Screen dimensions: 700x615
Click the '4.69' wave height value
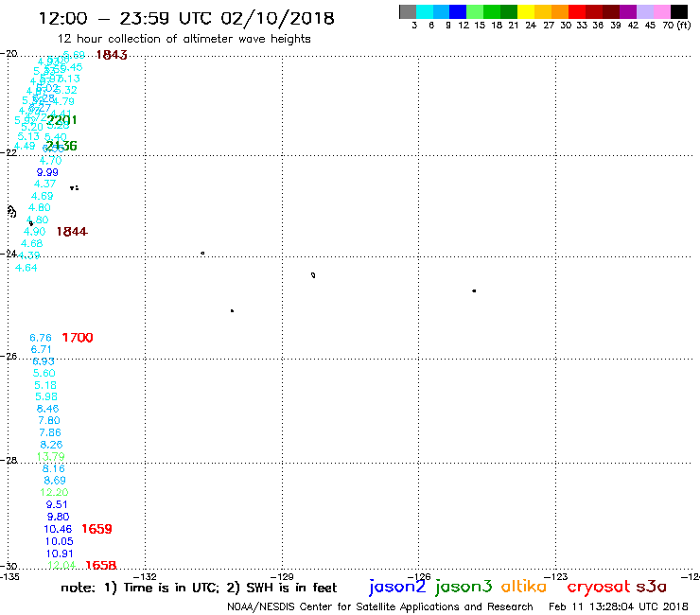[43, 196]
